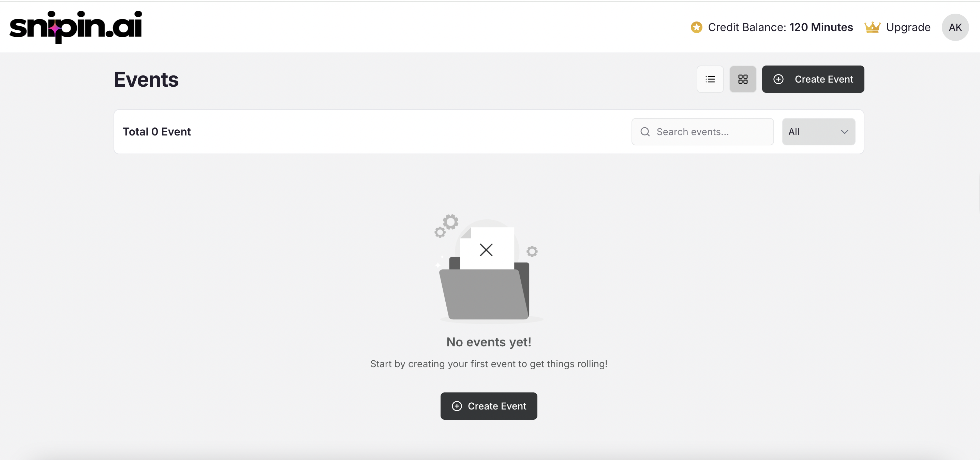This screenshot has width=980, height=460.
Task: Activate the currently highlighted view toggle
Action: click(743, 79)
